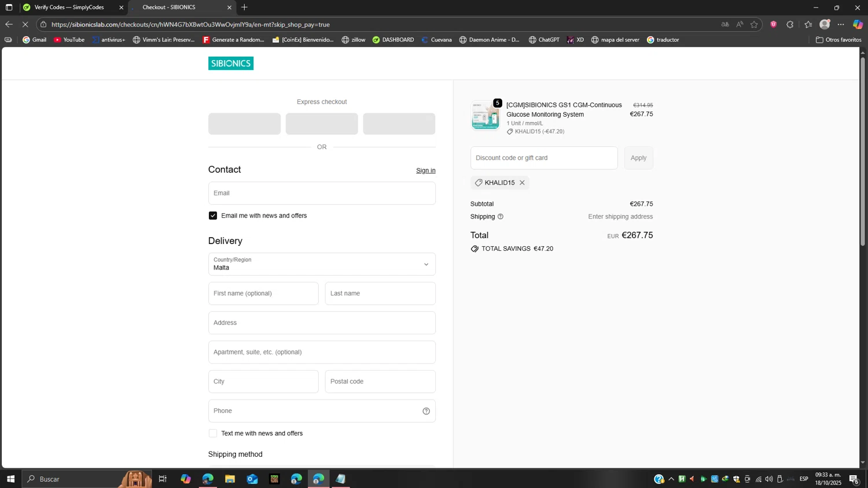868x488 pixels.
Task: Click the Sign in link
Action: click(425, 171)
